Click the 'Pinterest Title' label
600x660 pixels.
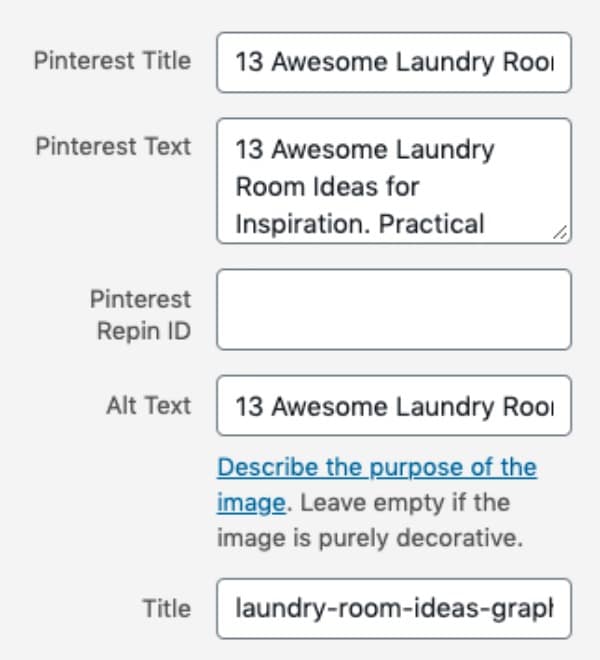(112, 61)
